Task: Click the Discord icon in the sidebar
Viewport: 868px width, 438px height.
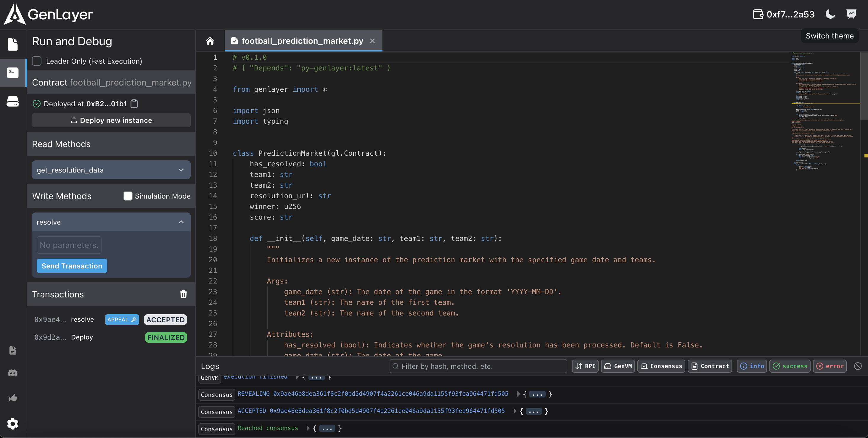Action: coord(13,373)
